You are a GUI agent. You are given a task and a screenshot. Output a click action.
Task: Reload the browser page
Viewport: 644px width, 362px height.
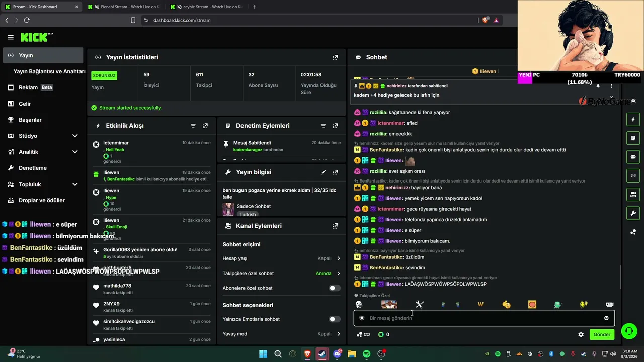pyautogui.click(x=27, y=20)
